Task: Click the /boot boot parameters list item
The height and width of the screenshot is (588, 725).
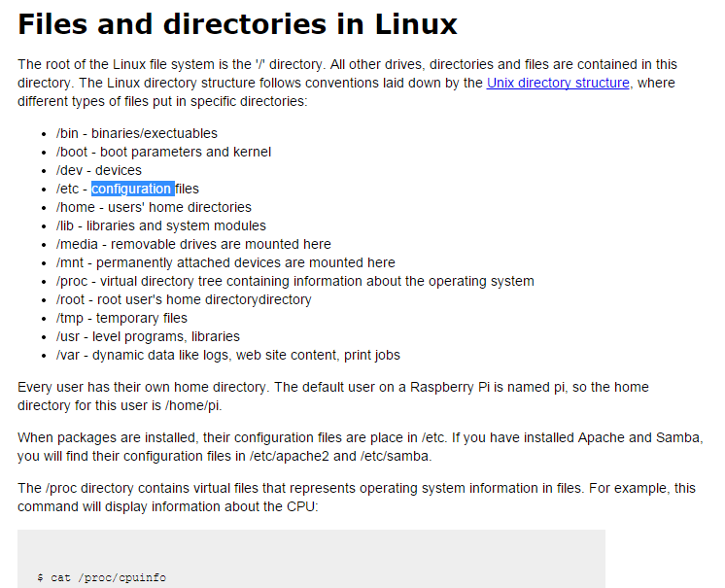Action: pyautogui.click(x=163, y=152)
